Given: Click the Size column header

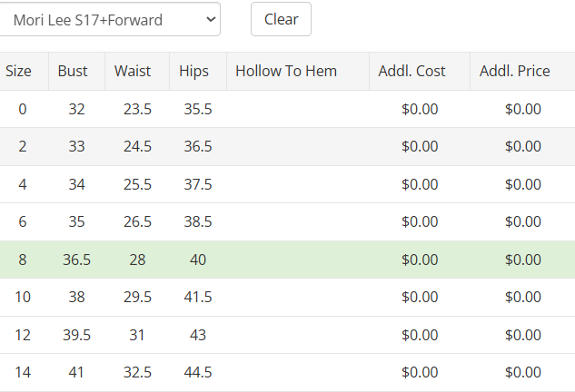Looking at the screenshot, I should 18,71.
